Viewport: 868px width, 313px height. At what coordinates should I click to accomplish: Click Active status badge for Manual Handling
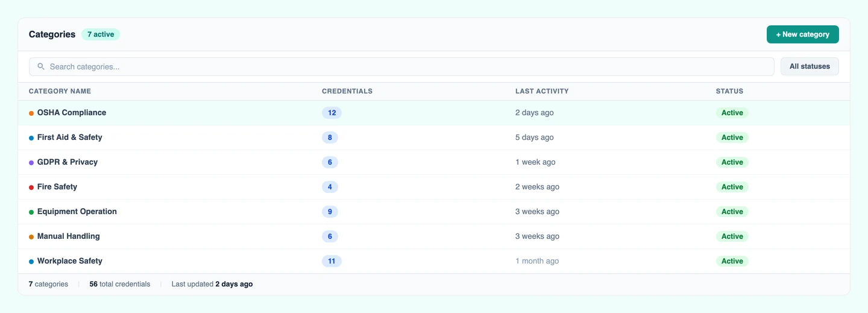(732, 236)
